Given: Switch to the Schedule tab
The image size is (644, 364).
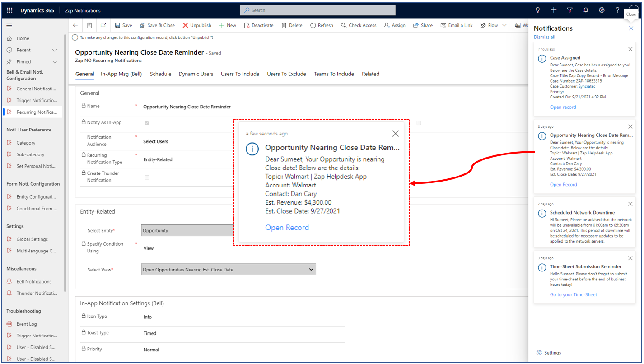Looking at the screenshot, I should [x=160, y=74].
